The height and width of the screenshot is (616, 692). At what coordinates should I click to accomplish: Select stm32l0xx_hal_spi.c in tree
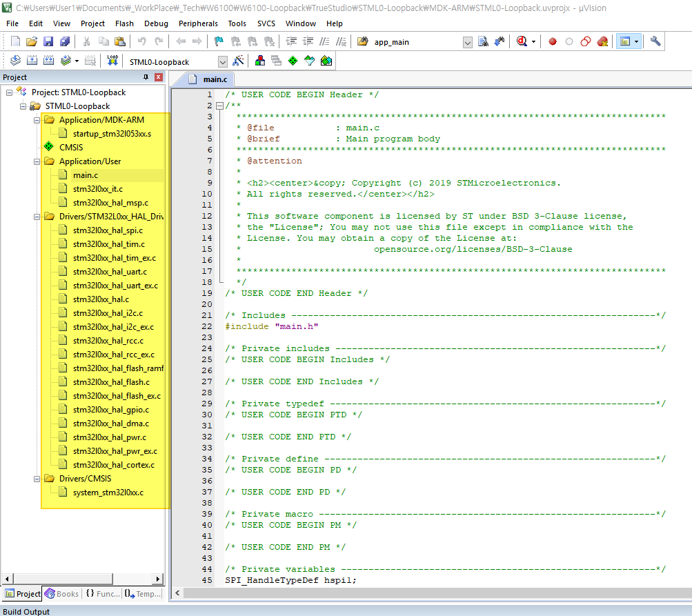tap(108, 230)
